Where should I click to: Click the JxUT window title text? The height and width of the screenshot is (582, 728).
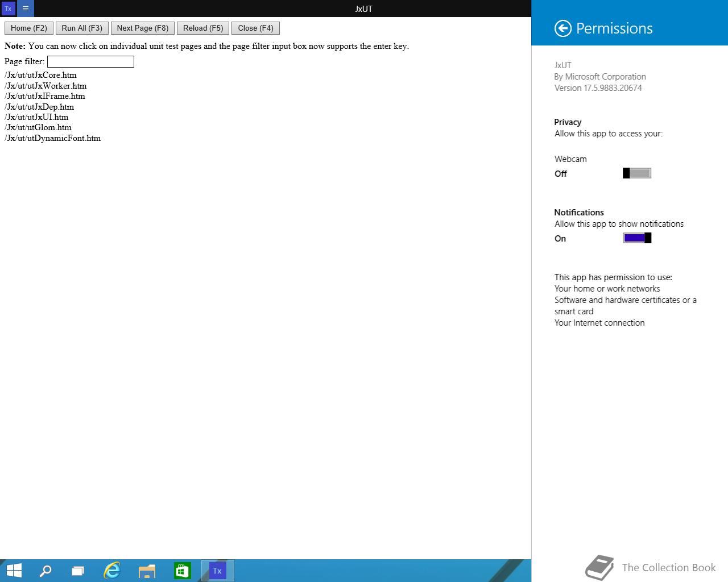[x=363, y=9]
